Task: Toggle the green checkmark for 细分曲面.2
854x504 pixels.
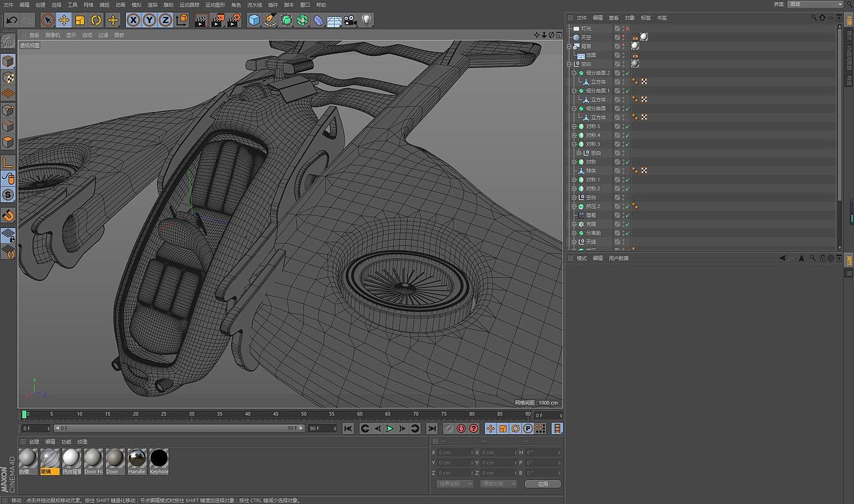Action: pyautogui.click(x=627, y=73)
